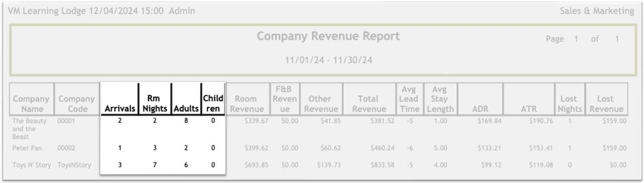The width and height of the screenshot is (644, 183).
Task: Click the Company Revenue Report title
Action: (x=328, y=37)
